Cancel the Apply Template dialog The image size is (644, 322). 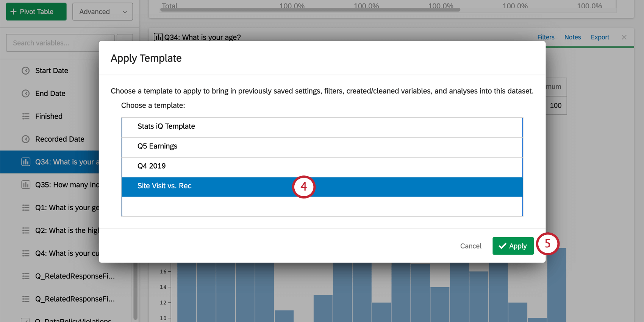tap(470, 246)
